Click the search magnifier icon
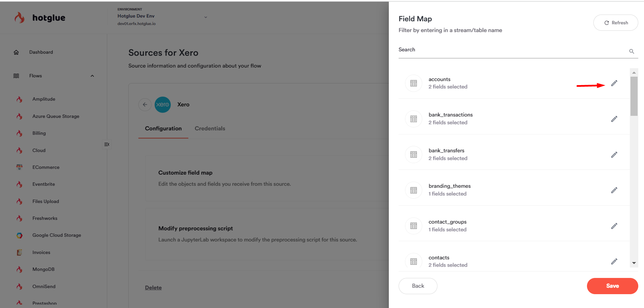The height and width of the screenshot is (308, 644). (632, 51)
